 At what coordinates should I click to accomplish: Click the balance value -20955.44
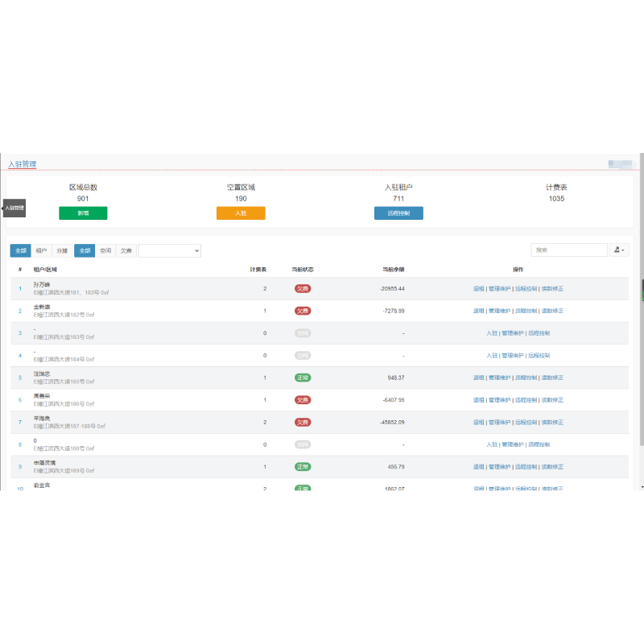click(392, 289)
